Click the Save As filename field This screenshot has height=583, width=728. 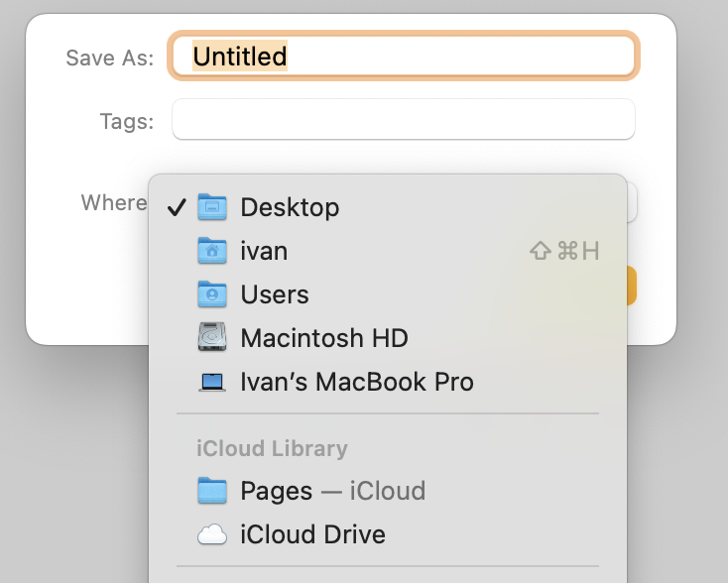coord(403,56)
